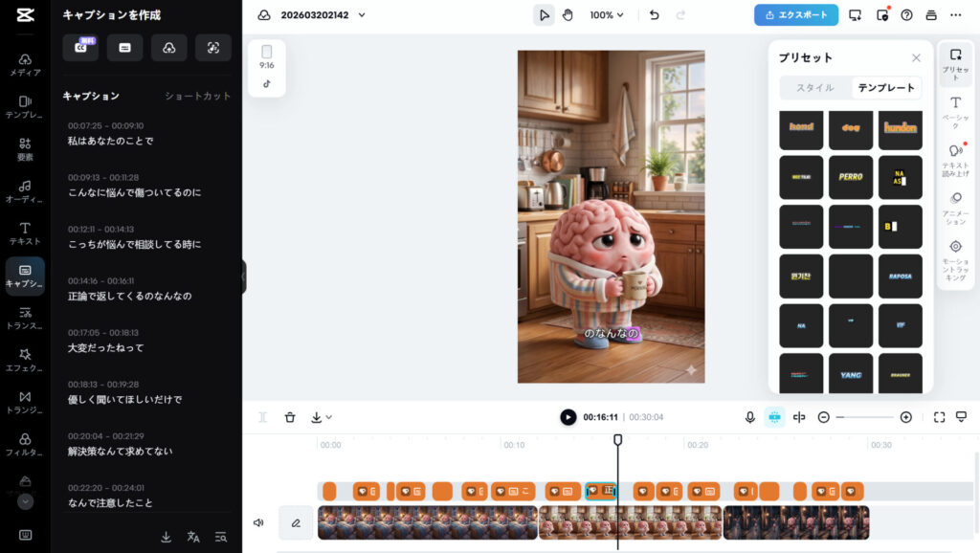The width and height of the screenshot is (980, 553).
Task: Toggle timeline snapping magnet button
Action: click(x=775, y=417)
